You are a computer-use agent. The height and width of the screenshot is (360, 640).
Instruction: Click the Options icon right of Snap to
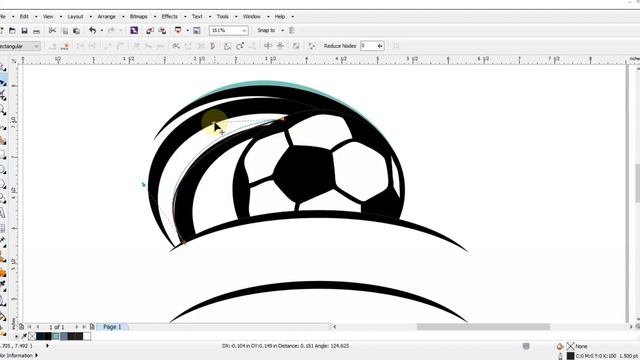pos(292,31)
